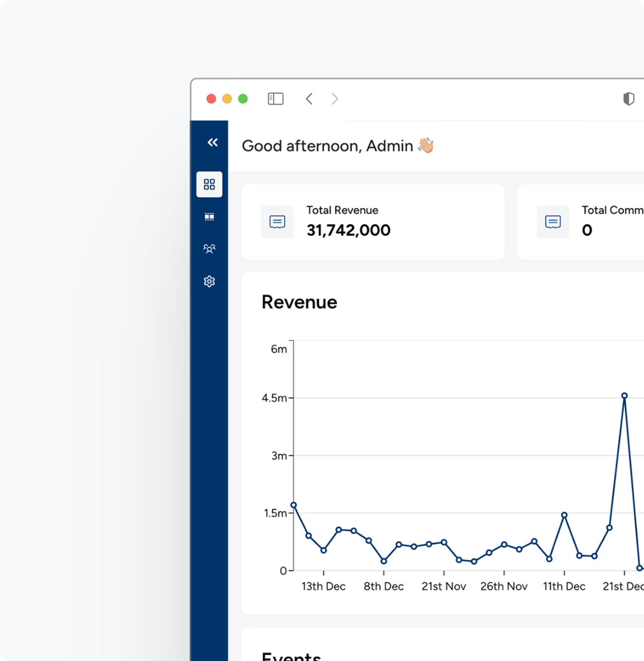The width and height of the screenshot is (644, 661).
Task: Click the receipt icon on Total Revenue card
Action: pyautogui.click(x=278, y=222)
